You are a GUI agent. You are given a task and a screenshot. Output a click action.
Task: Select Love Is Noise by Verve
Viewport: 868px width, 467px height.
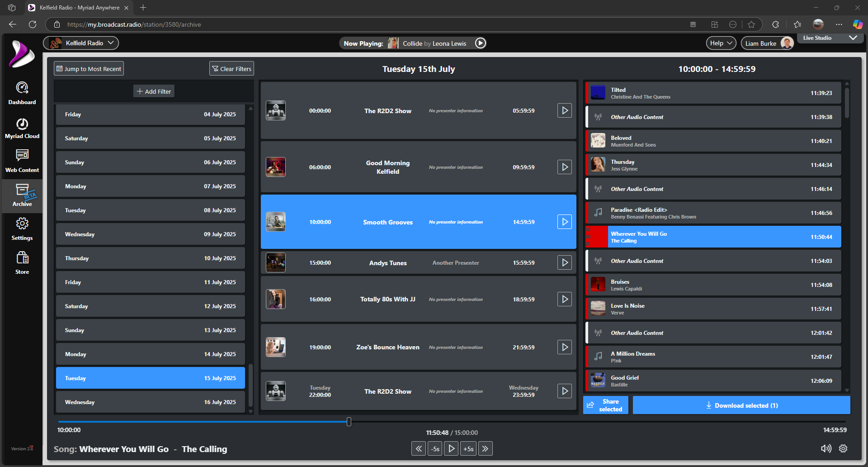pos(713,309)
